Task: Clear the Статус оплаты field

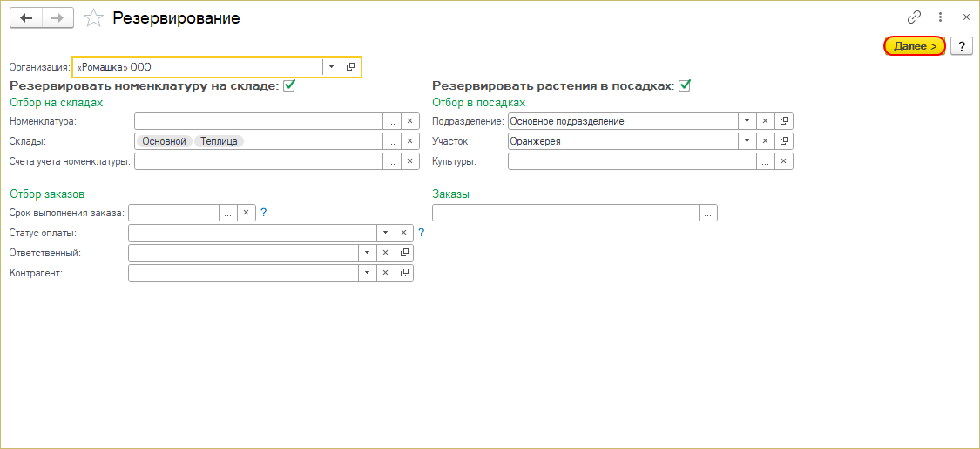Action: (x=403, y=233)
